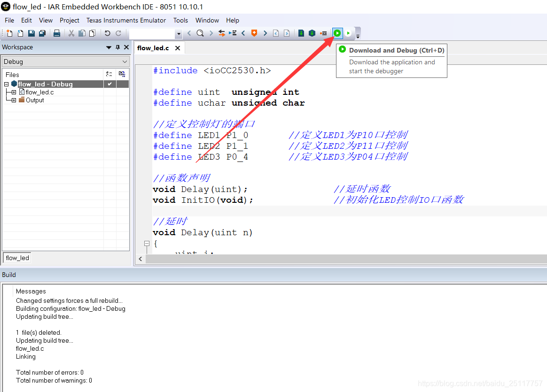
Task: Select flow_led.c in workspace tree
Action: [39, 92]
